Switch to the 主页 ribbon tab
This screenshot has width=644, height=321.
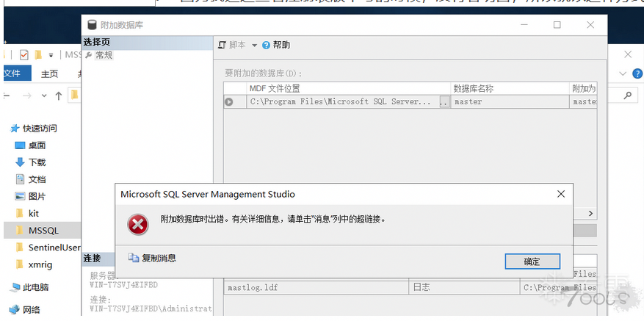[49, 73]
